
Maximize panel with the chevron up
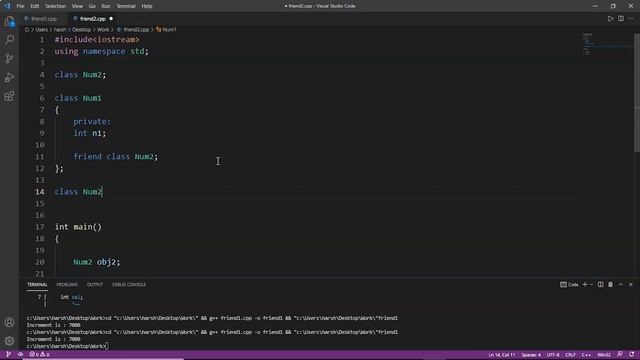pyautogui.click(x=620, y=284)
